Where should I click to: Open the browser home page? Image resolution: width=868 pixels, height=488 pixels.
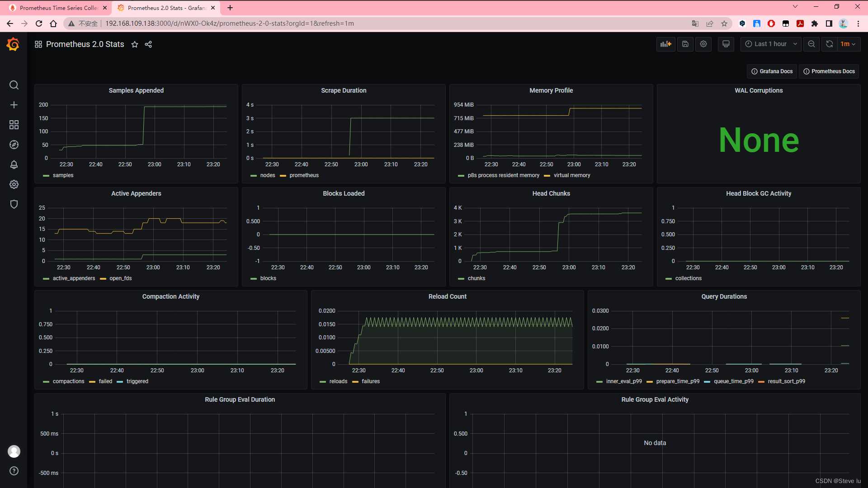point(53,23)
